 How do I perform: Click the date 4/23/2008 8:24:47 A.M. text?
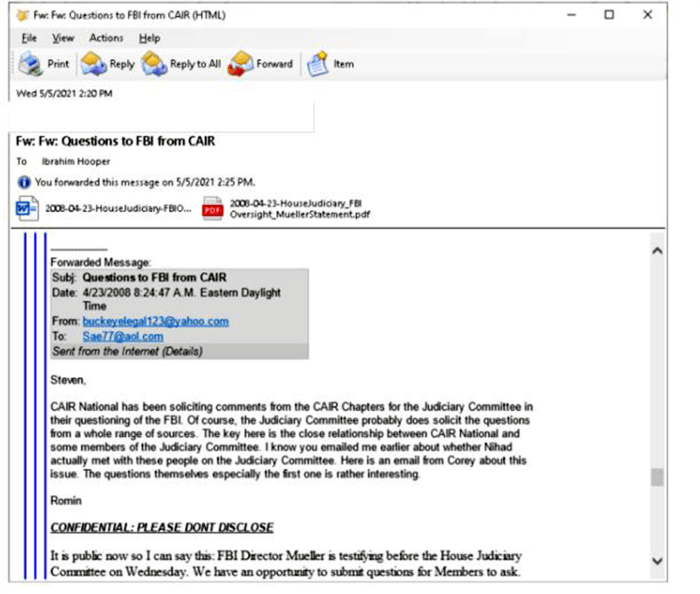182,299
